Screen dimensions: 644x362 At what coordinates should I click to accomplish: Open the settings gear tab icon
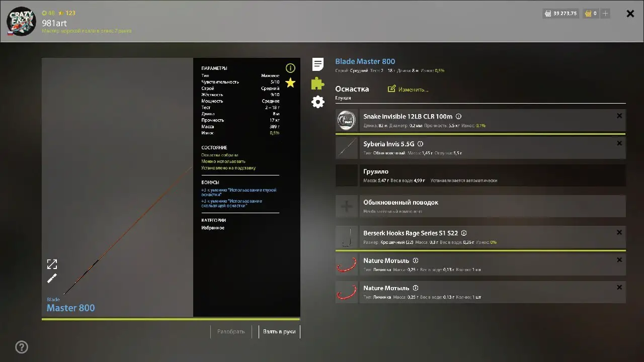[318, 102]
